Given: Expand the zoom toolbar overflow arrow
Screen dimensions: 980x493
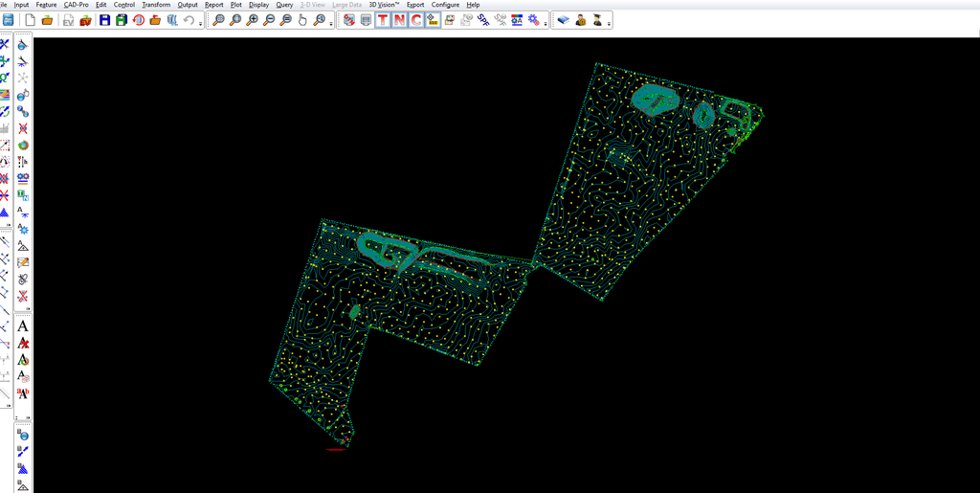Looking at the screenshot, I should click(331, 23).
